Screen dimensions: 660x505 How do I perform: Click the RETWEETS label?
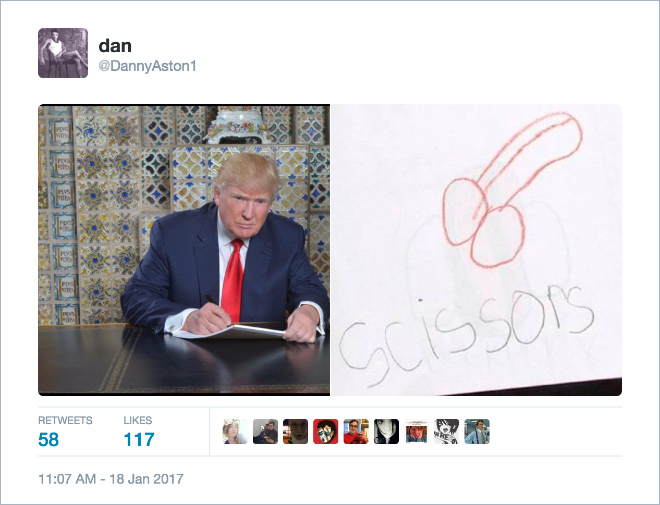point(65,420)
